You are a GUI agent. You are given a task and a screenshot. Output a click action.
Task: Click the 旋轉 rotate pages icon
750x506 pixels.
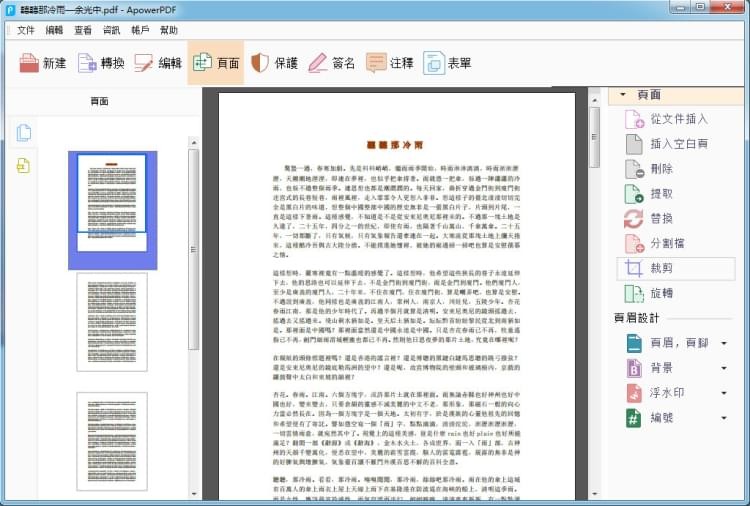tap(634, 293)
